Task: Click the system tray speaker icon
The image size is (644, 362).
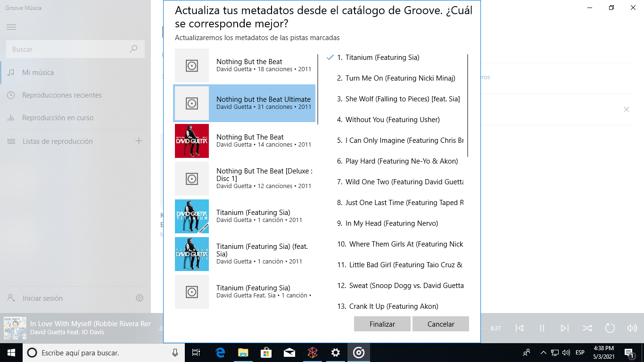Action: (x=566, y=353)
